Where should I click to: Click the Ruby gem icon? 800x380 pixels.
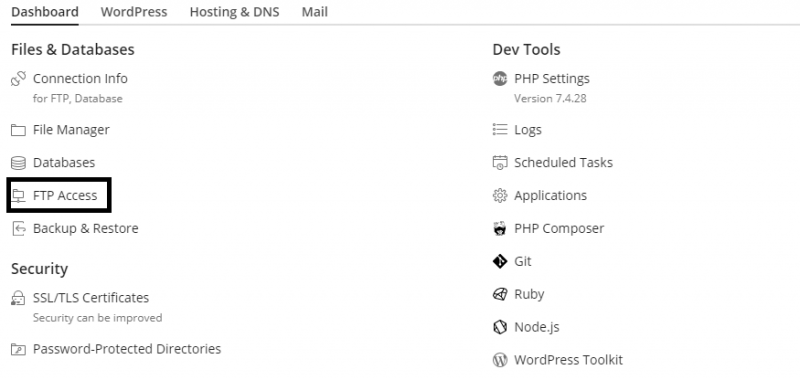[x=500, y=294]
